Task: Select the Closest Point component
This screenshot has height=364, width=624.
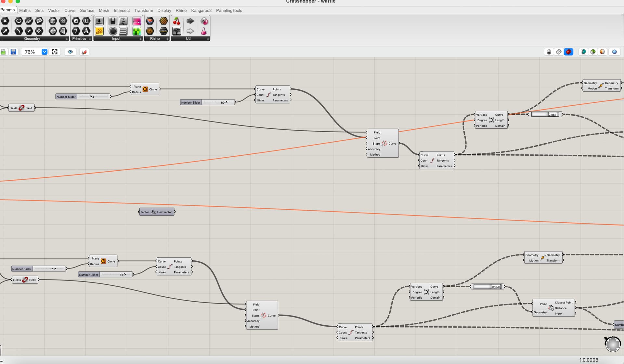Action: [553, 307]
